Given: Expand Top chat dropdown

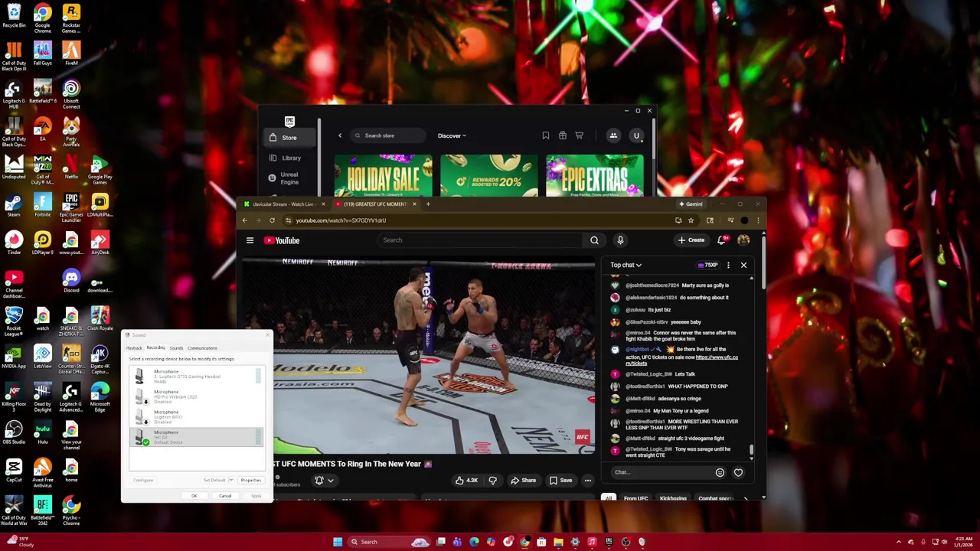Looking at the screenshot, I should point(626,265).
